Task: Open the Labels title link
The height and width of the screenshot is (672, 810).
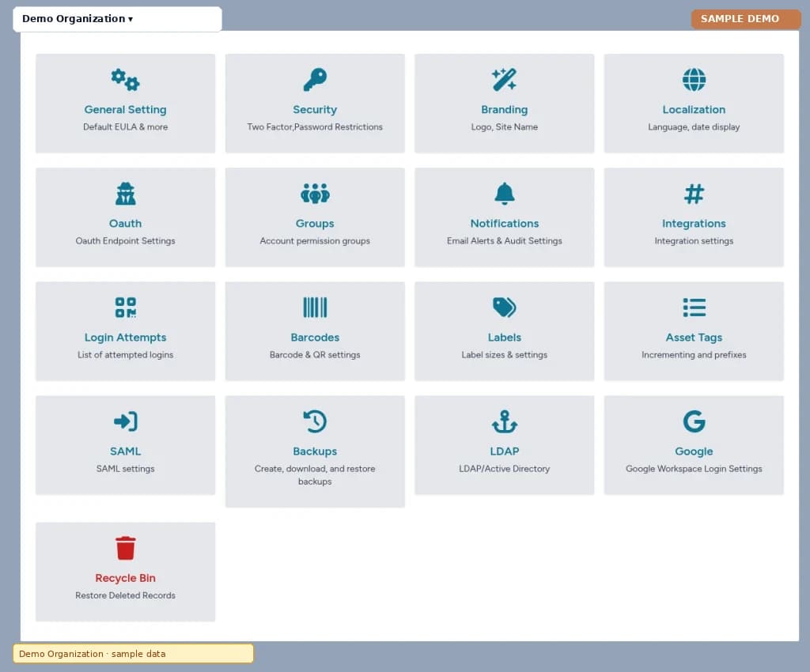Action: [504, 338]
